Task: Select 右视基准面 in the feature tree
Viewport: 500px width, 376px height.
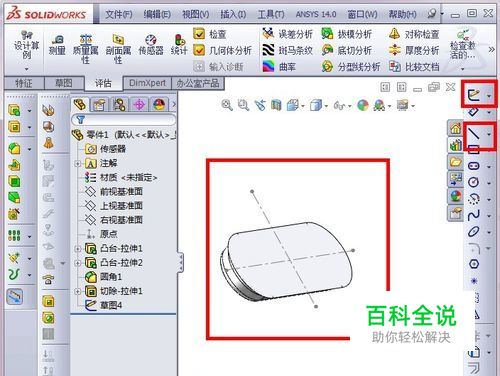Action: tap(114, 220)
